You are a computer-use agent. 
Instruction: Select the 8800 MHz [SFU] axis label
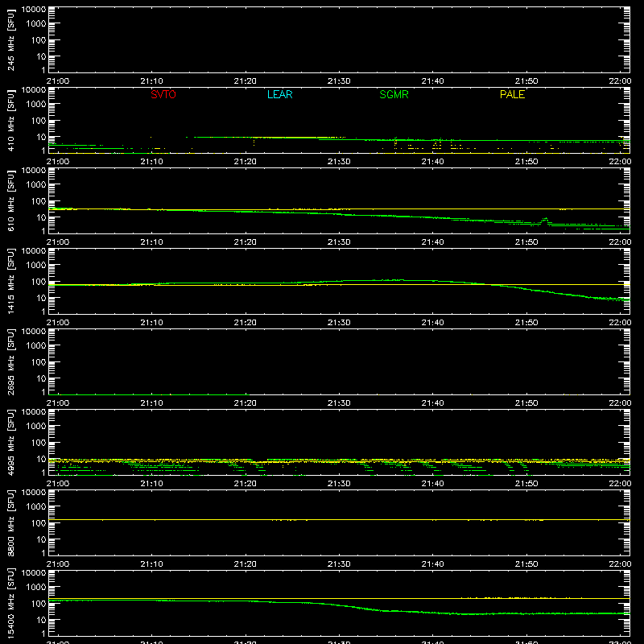[11, 522]
